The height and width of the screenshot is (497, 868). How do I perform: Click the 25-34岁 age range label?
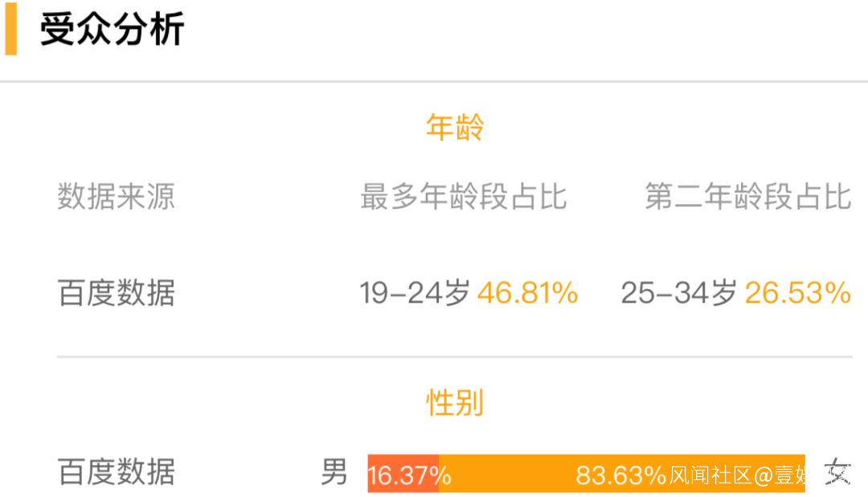[678, 293]
